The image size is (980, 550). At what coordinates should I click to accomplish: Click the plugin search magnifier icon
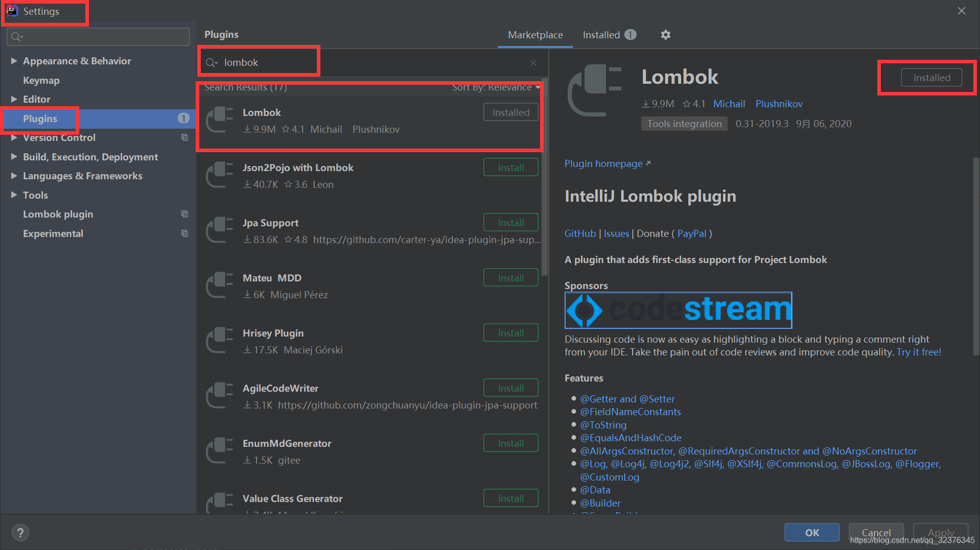pos(211,63)
